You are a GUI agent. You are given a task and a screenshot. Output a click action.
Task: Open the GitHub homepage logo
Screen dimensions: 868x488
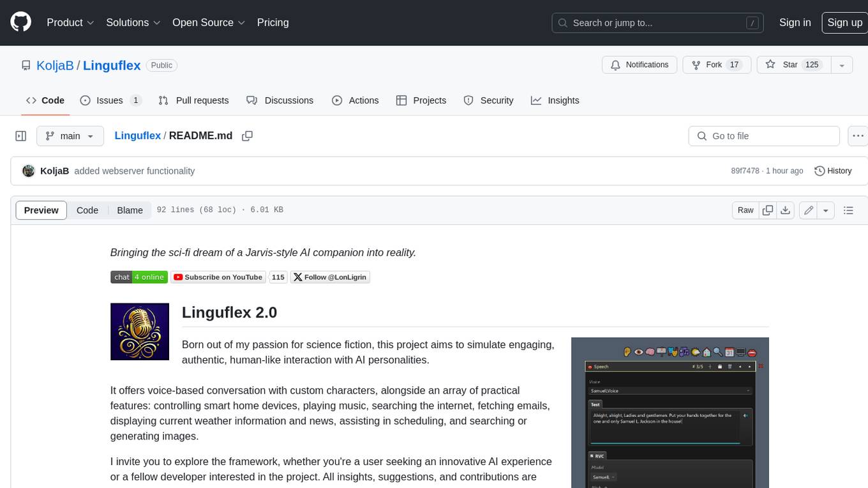pyautogui.click(x=20, y=22)
